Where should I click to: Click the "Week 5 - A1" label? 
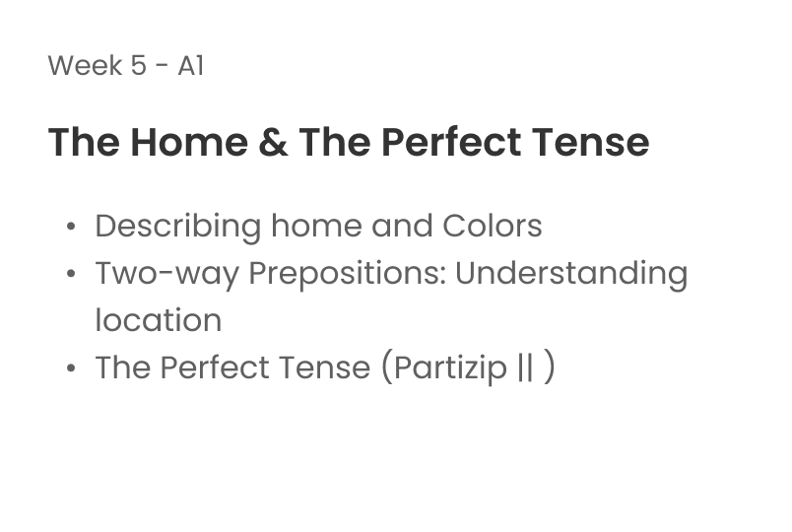pyautogui.click(x=125, y=66)
